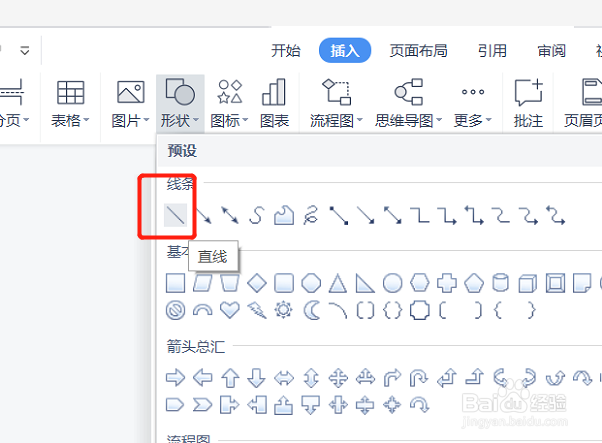Open the 引用 references tab
The height and width of the screenshot is (443, 602).
click(492, 51)
